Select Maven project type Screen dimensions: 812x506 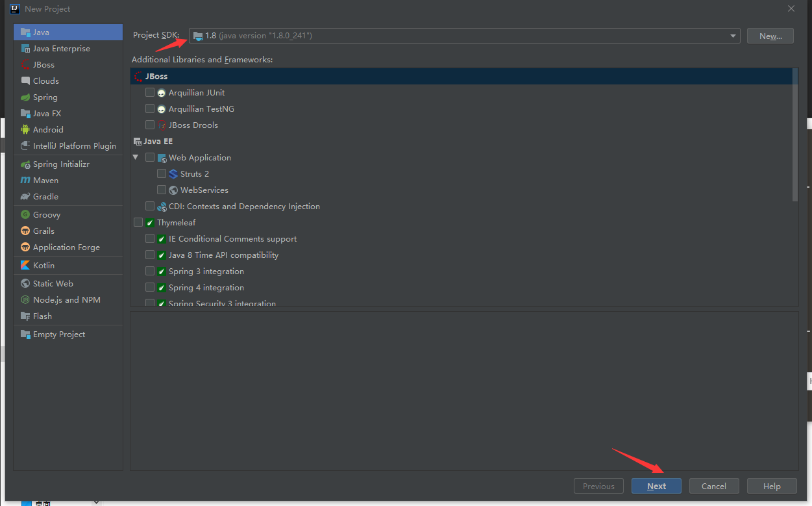click(x=68, y=180)
